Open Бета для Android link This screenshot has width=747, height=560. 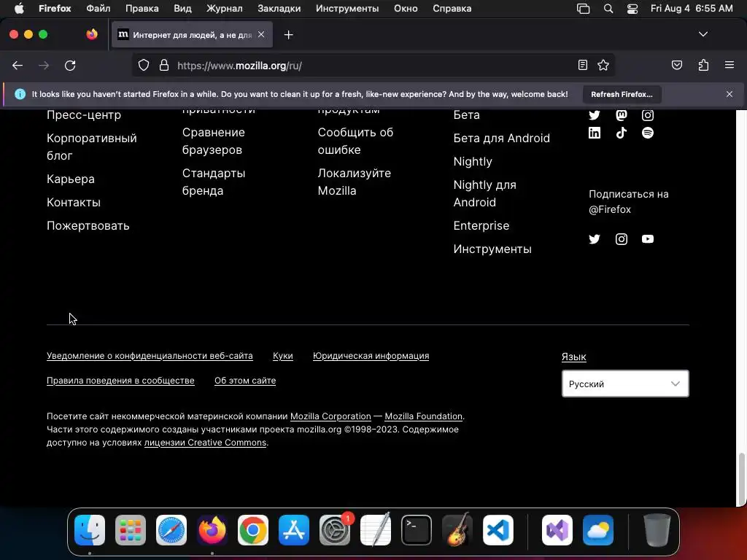pos(501,138)
